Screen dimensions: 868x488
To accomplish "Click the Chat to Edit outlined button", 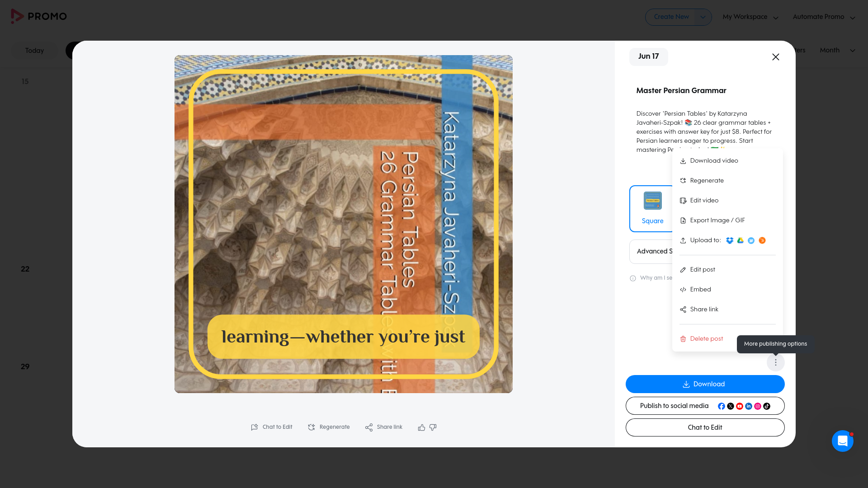I will (705, 427).
